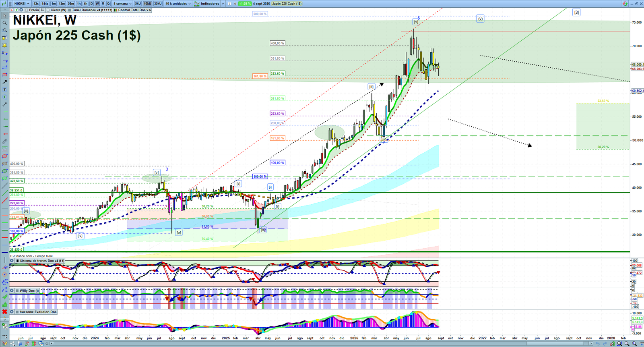Screen dimensions: 644x347
Task: Open Control Total Doc v.6 indicator settings
Action: tap(132, 10)
